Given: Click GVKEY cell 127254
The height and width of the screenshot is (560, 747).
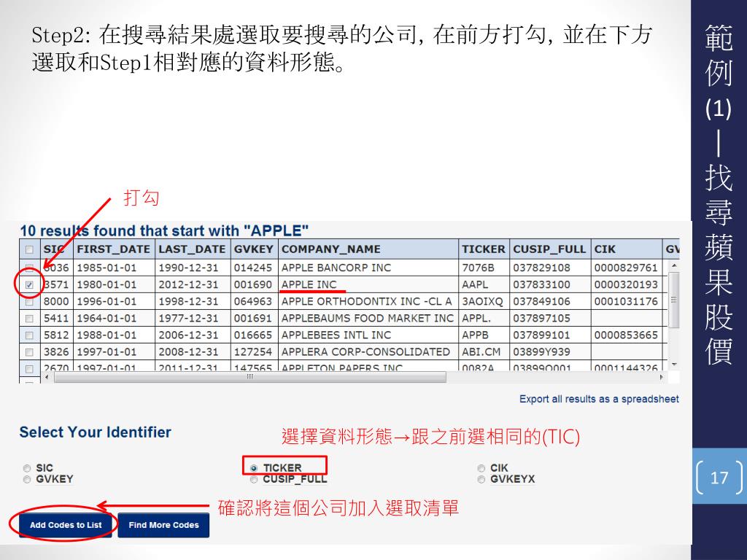Looking at the screenshot, I should (254, 352).
